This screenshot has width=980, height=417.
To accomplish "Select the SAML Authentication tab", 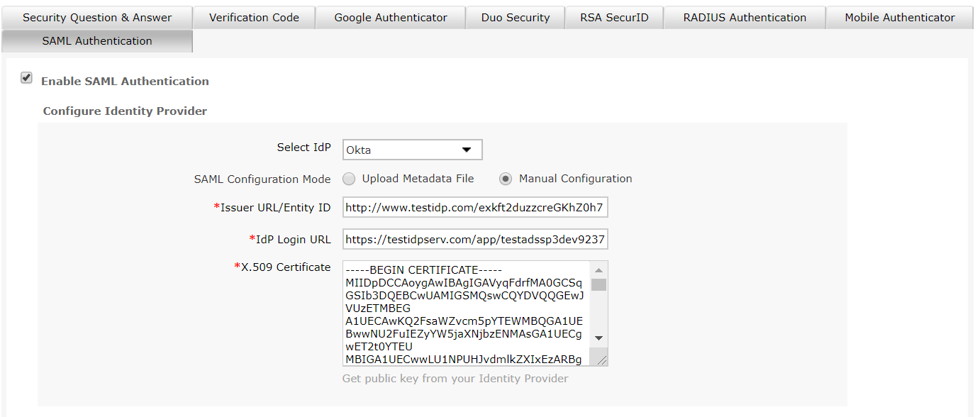I will point(97,41).
